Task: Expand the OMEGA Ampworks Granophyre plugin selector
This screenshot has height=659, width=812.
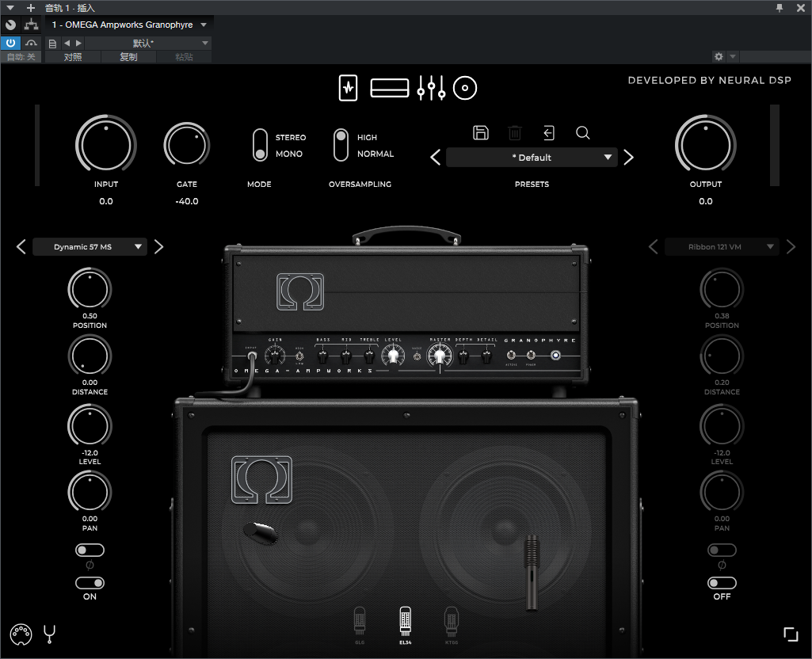Action: (x=129, y=25)
